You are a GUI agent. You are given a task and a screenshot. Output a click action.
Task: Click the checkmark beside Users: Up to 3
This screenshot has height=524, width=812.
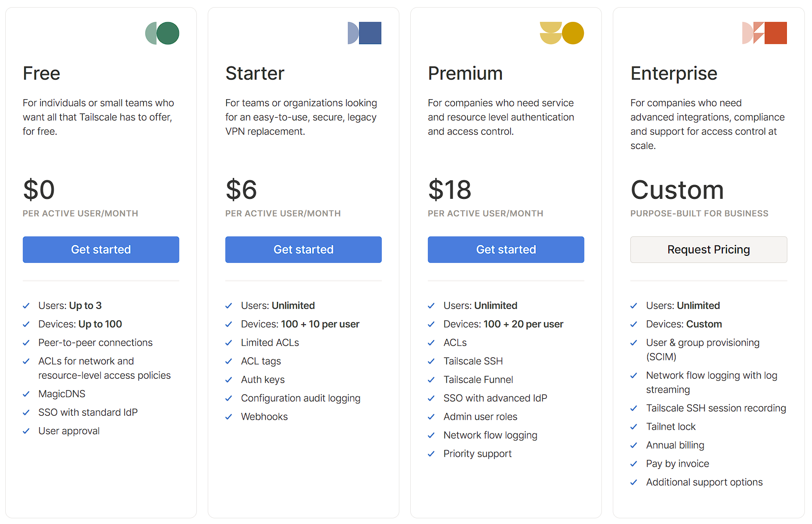27,306
